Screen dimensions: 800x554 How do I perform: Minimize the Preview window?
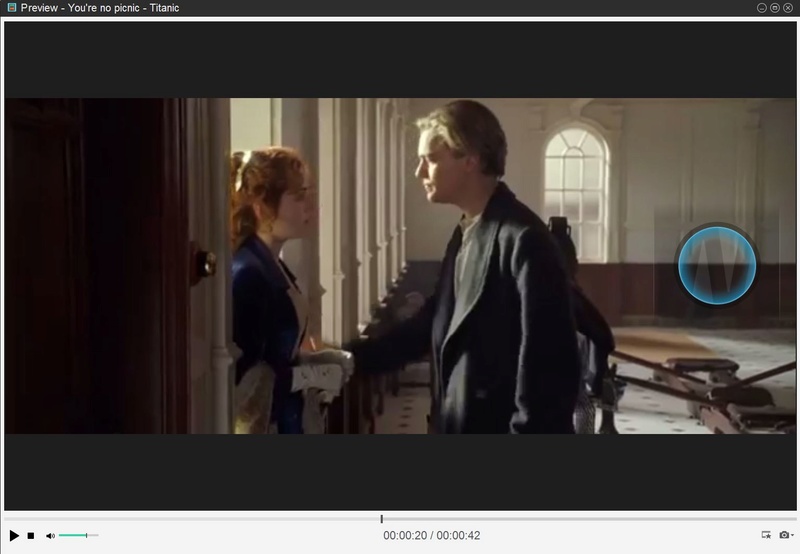click(x=762, y=8)
